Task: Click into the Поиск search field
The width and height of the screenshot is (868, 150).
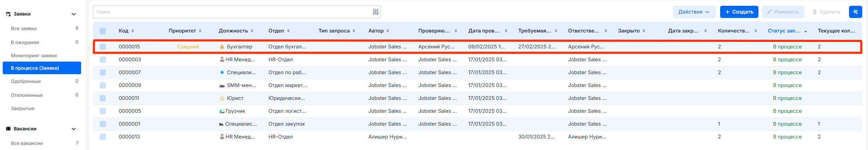Action: tap(231, 12)
